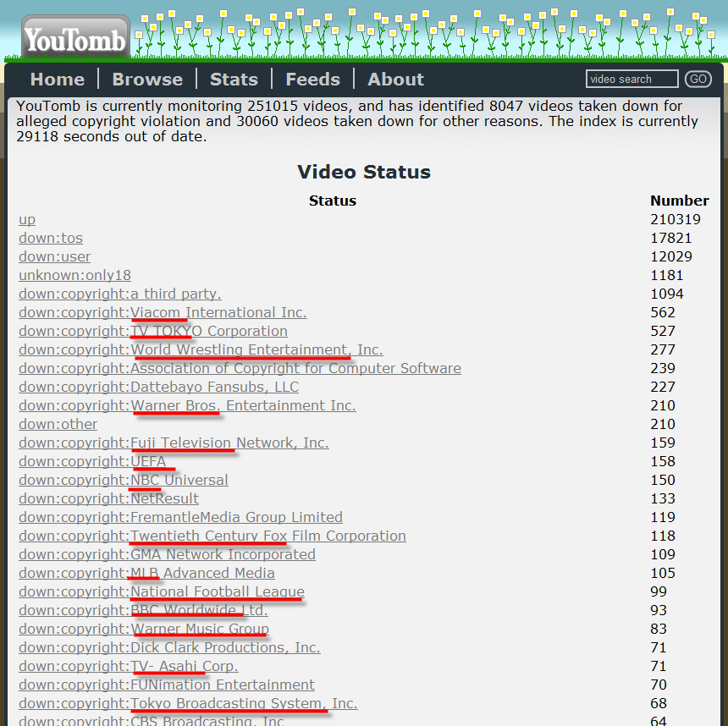Select the 210319 count for up
728x726 pixels.
pyautogui.click(x=676, y=219)
